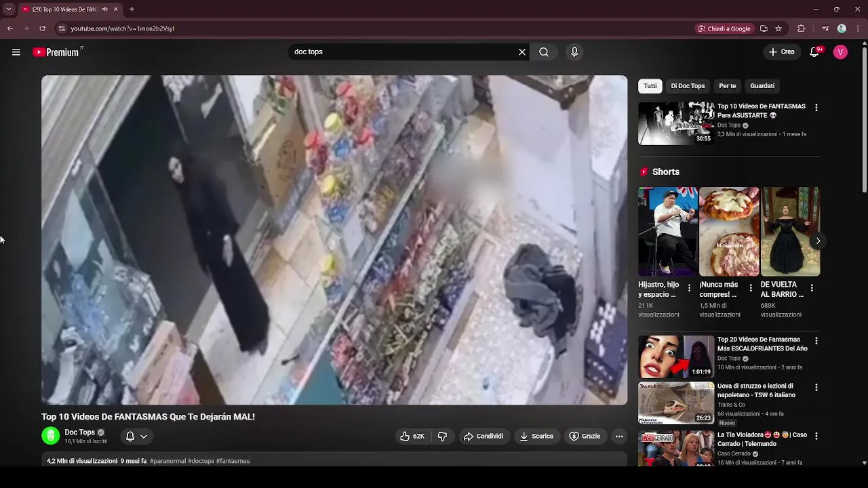Screen dimensions: 868x488
Task: Select the Guardati filter chip
Action: coord(762,86)
